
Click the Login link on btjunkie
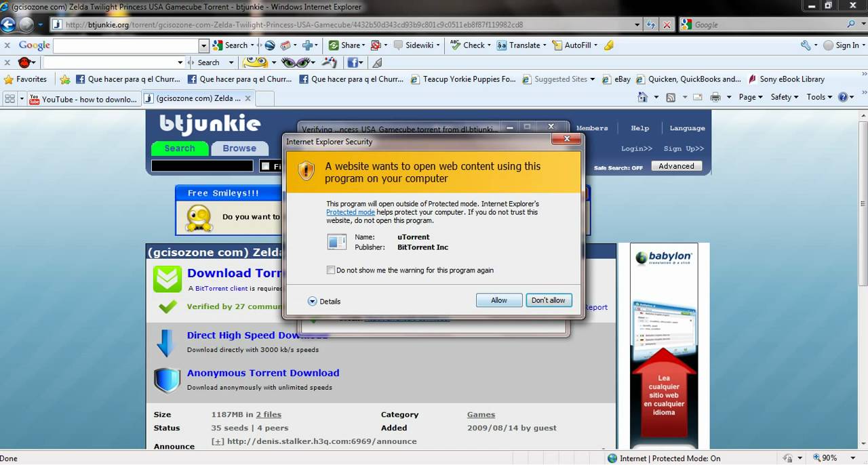click(637, 148)
